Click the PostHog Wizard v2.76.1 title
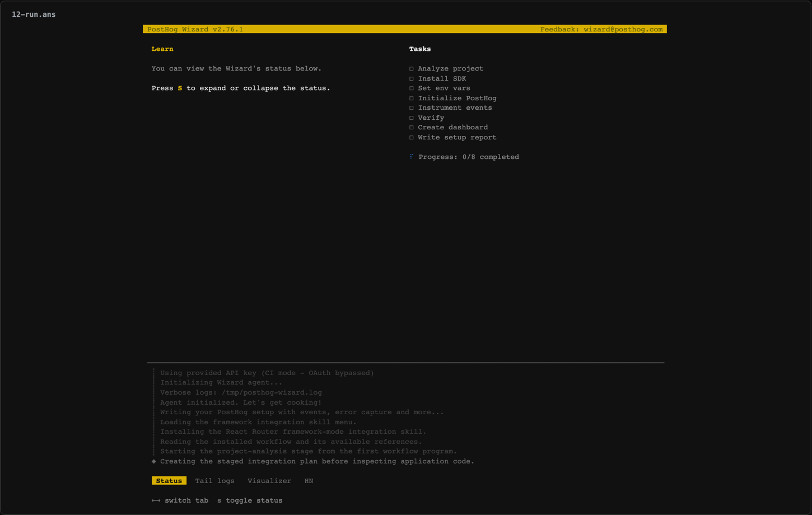The height and width of the screenshot is (515, 812). 195,29
